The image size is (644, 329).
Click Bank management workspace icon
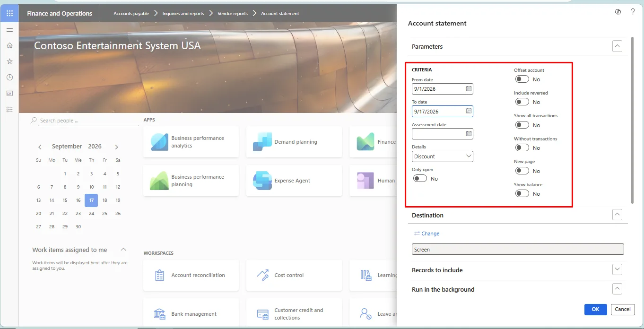[160, 314]
